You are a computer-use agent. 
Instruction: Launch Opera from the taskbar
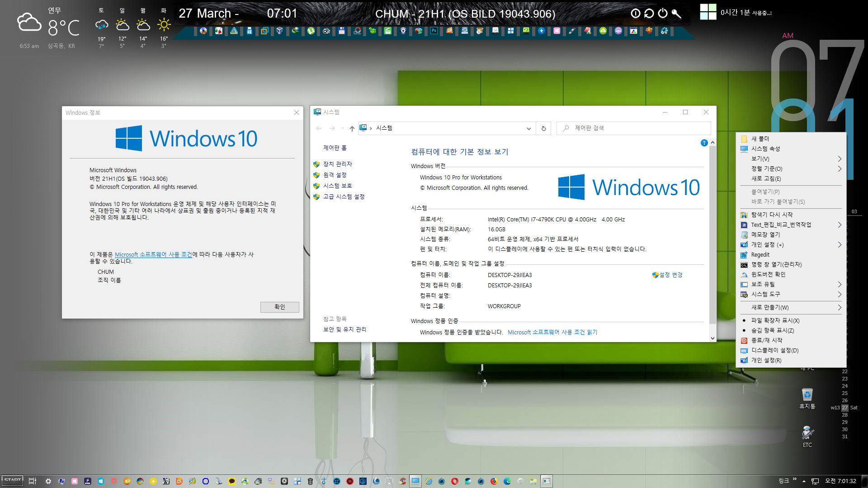pyautogui.click(x=454, y=481)
